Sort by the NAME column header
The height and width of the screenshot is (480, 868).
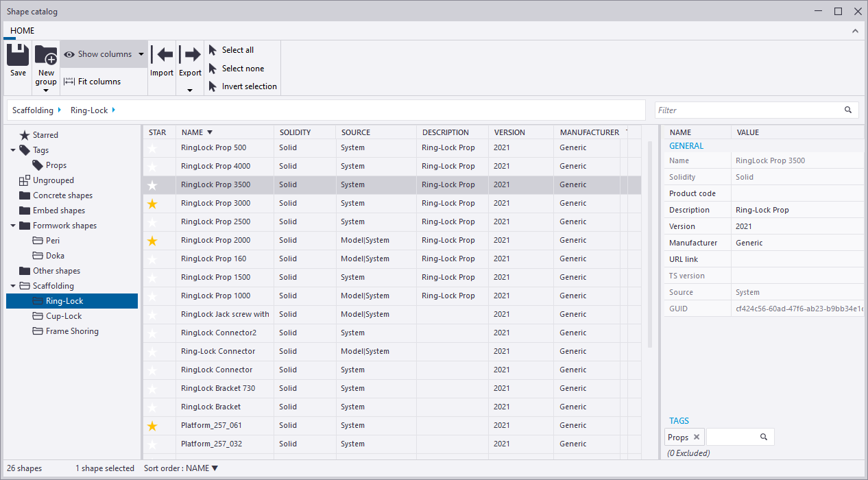click(225, 132)
